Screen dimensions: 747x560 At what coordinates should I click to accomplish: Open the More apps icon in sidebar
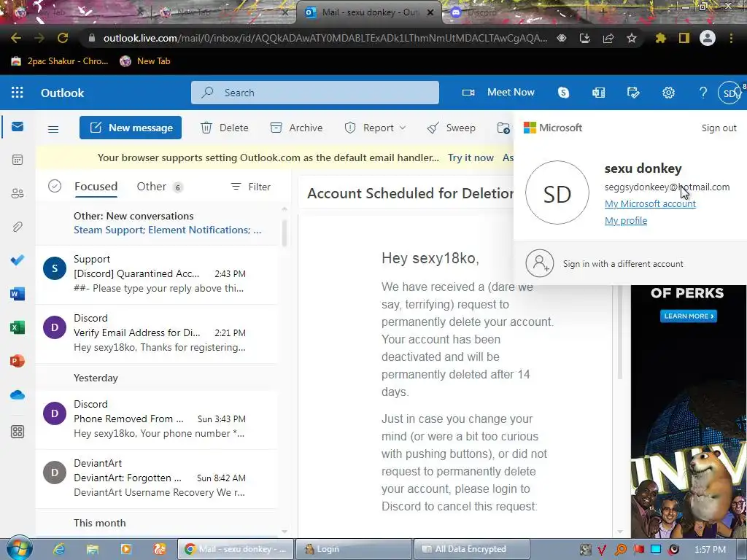pos(18,432)
